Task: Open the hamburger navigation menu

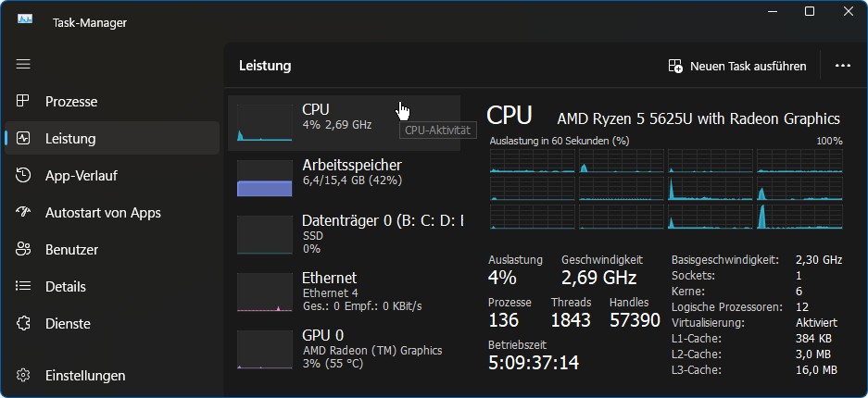Action: click(x=23, y=64)
